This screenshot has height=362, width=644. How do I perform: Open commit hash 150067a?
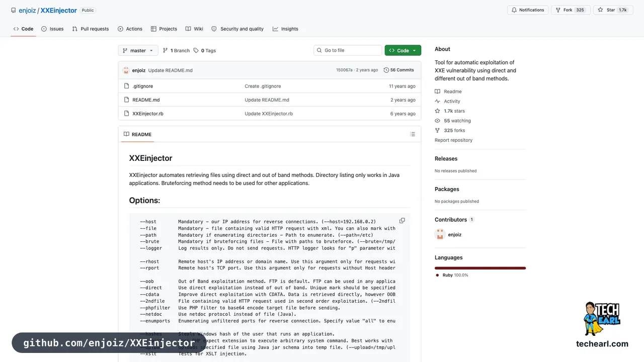pos(344,70)
